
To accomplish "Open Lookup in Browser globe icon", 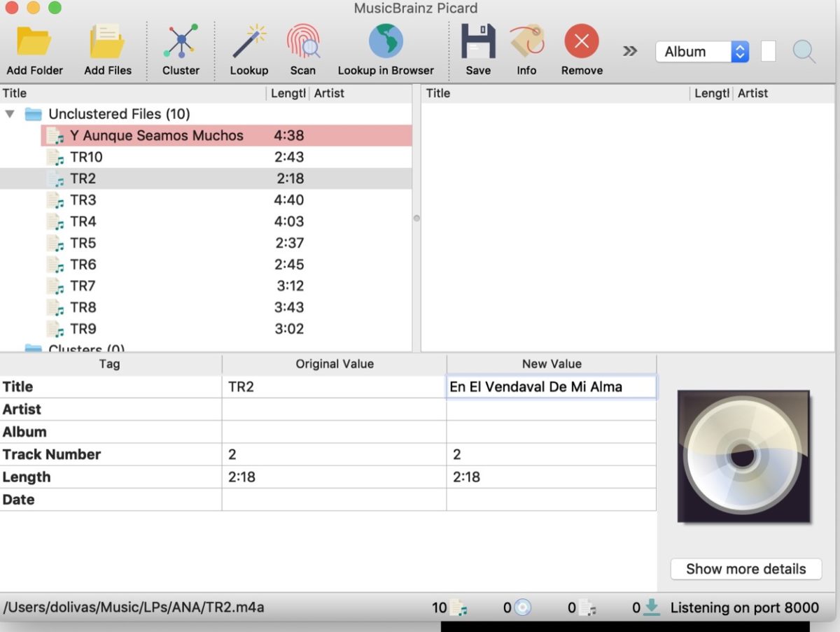I will (x=386, y=41).
